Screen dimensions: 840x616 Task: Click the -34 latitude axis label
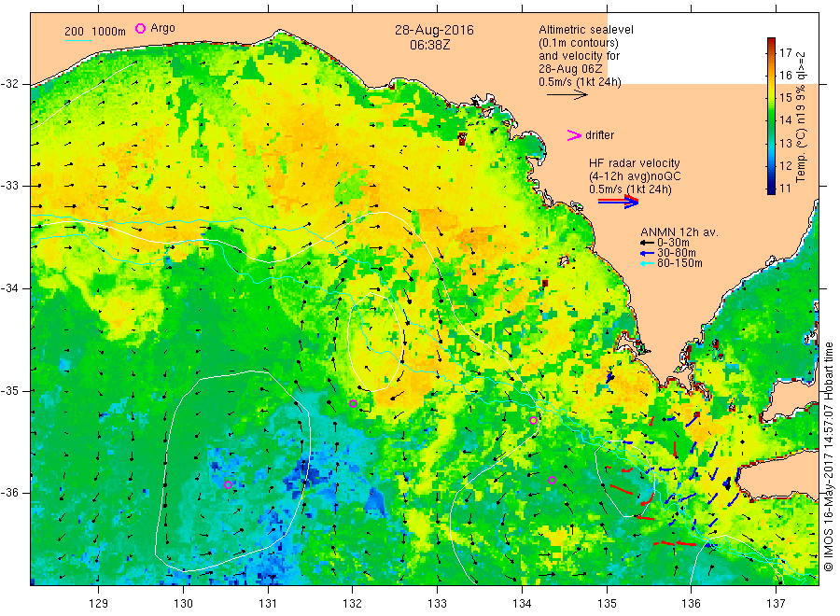tap(10, 288)
